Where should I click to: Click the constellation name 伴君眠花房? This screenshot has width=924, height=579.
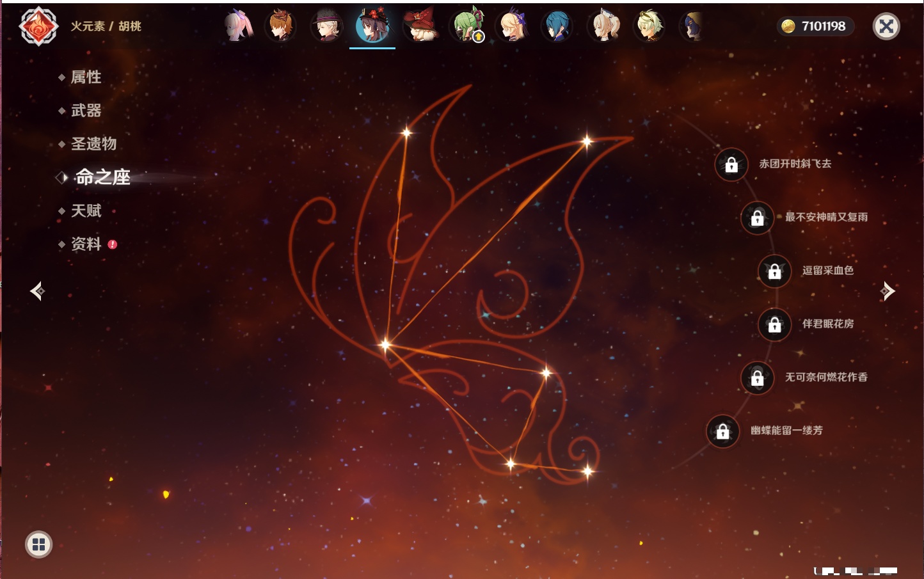(828, 324)
